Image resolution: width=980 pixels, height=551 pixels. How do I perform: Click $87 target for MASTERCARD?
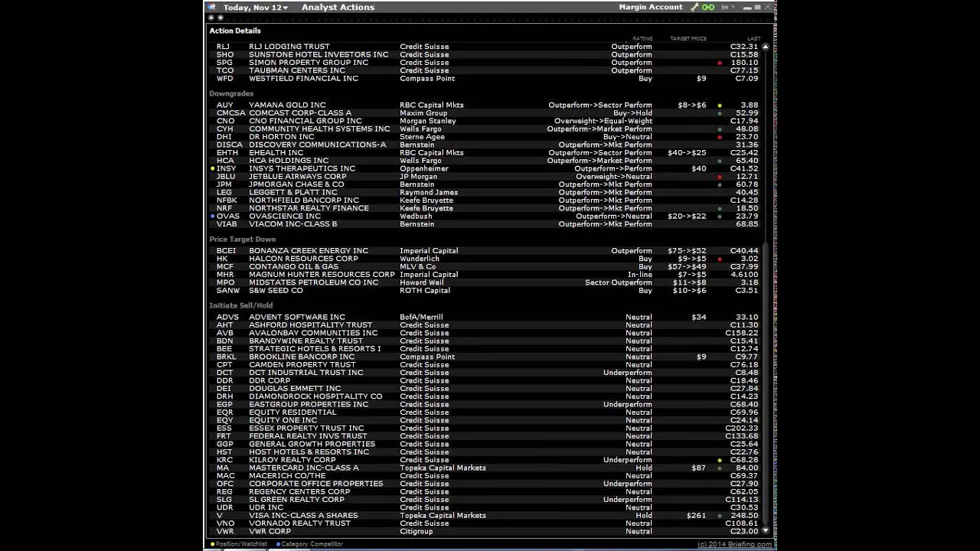coord(698,468)
